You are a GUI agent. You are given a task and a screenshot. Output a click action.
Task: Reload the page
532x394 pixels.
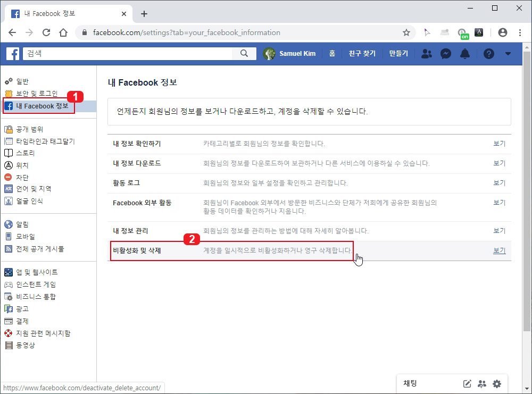tap(46, 32)
